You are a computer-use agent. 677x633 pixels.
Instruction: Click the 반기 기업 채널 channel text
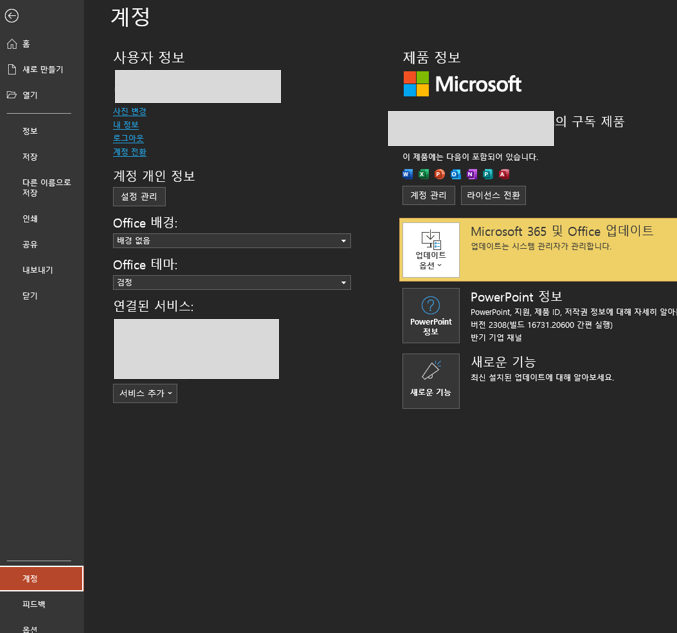click(x=496, y=338)
